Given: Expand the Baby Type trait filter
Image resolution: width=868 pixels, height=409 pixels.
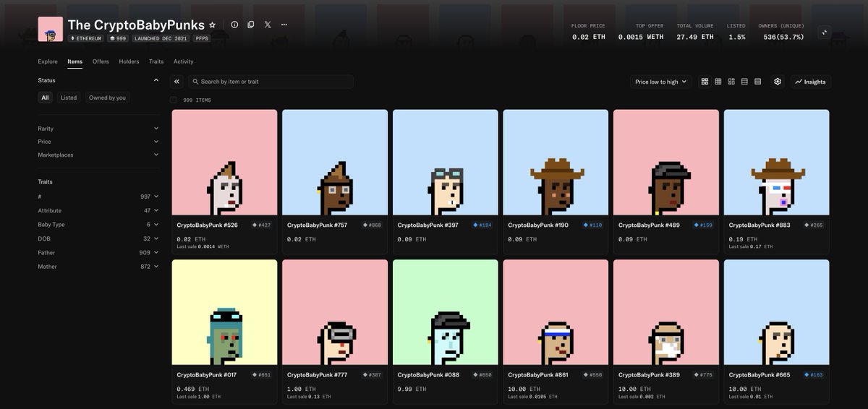Looking at the screenshot, I should click(98, 225).
